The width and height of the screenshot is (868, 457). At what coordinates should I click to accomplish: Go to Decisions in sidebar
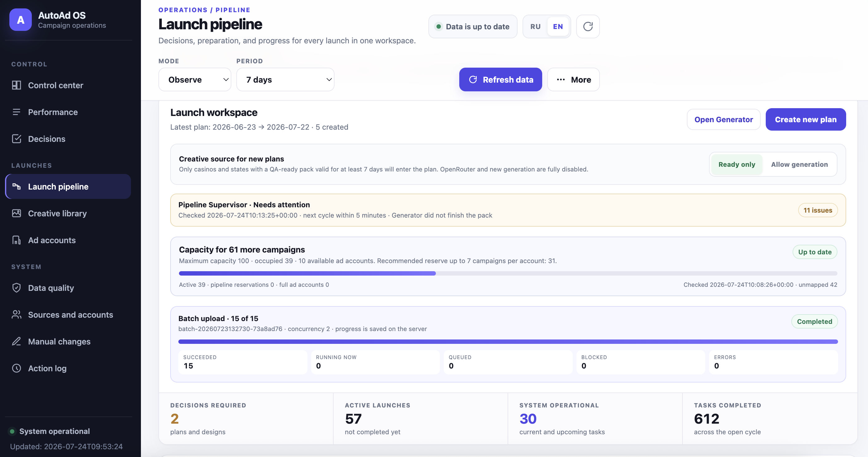(x=68, y=139)
